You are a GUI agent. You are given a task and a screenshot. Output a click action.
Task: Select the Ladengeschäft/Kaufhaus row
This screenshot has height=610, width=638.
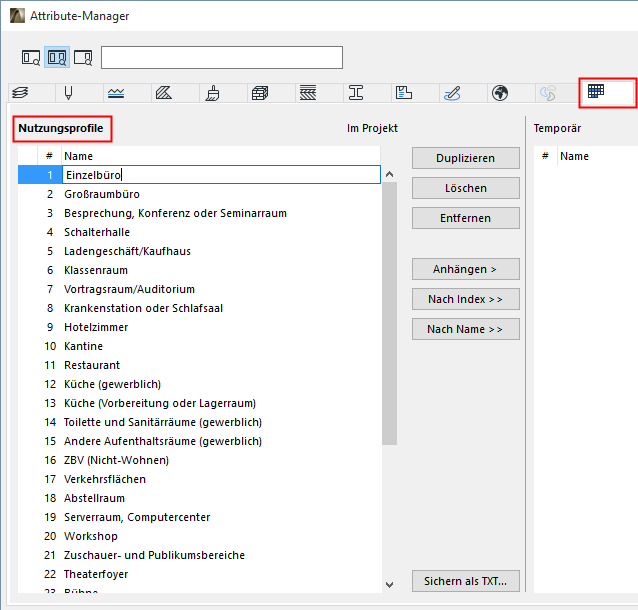(x=199, y=251)
